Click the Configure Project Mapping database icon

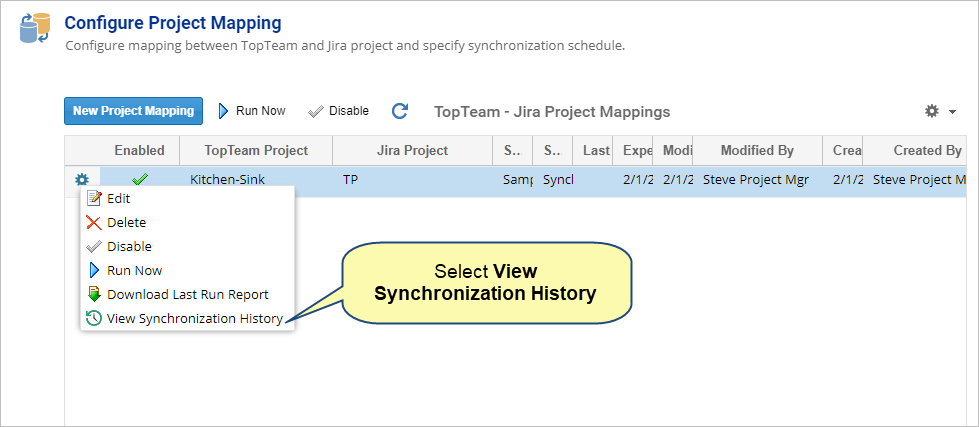point(35,29)
